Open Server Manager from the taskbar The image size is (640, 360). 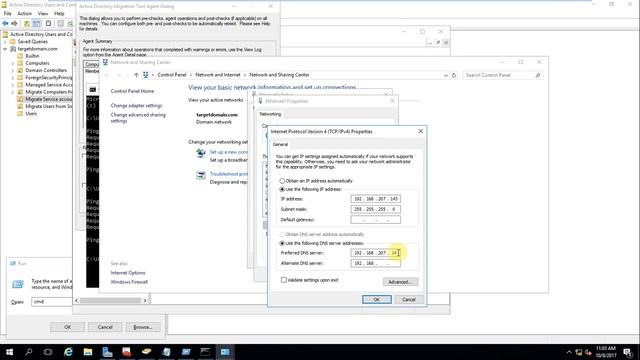click(x=107, y=352)
